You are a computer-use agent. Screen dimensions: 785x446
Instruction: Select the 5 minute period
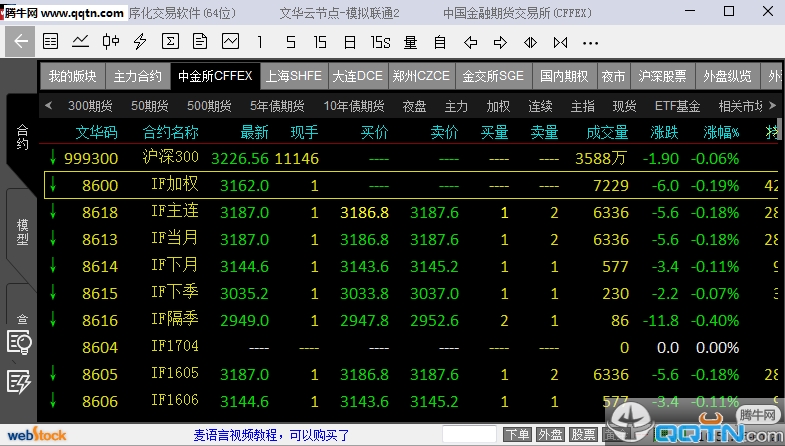click(290, 43)
